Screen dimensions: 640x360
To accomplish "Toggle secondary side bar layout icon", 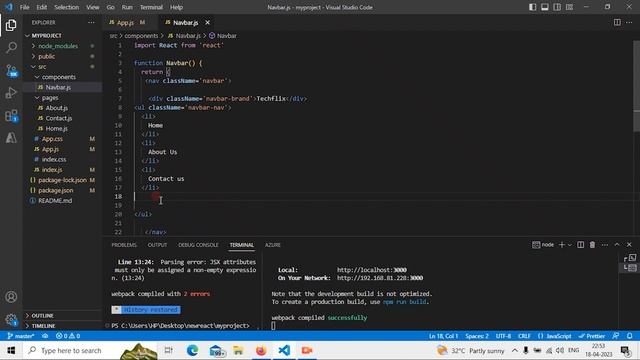I will click(557, 7).
